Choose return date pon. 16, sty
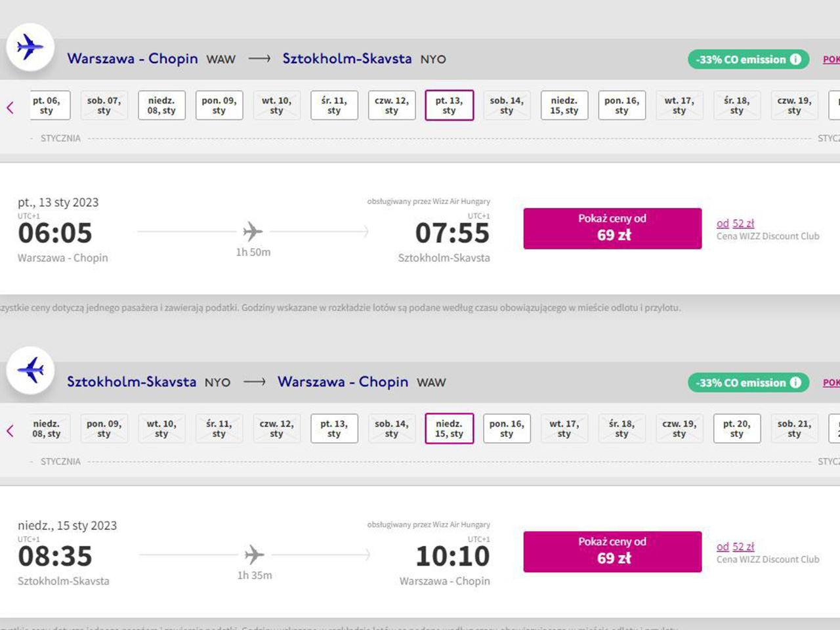 (x=507, y=429)
